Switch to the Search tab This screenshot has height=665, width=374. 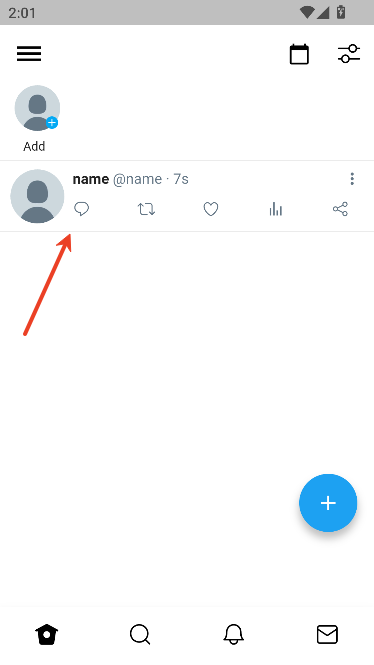[x=140, y=635]
